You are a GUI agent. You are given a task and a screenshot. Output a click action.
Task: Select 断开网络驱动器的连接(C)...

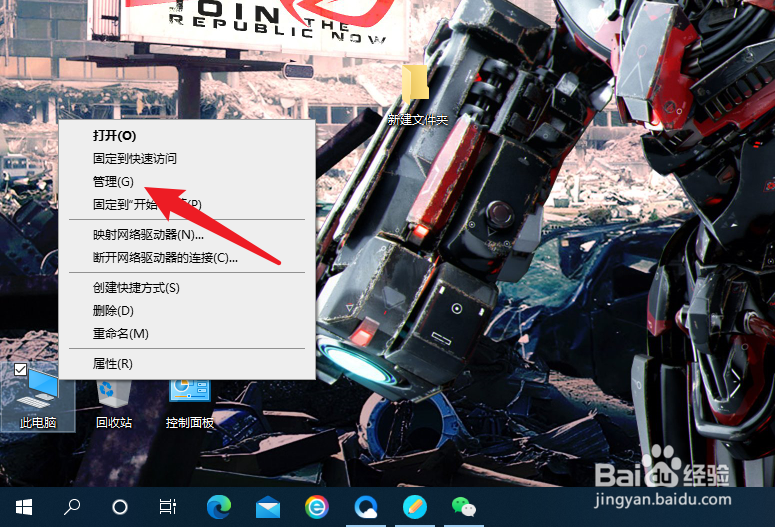(187, 258)
